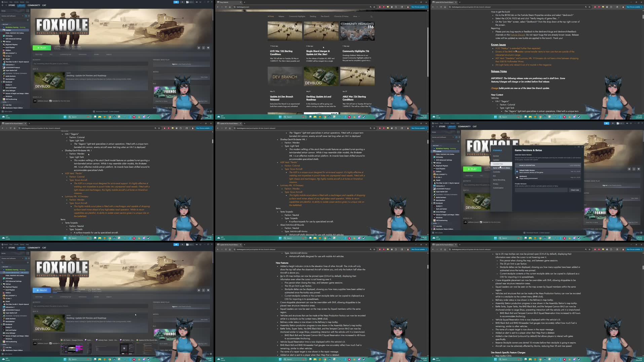The image size is (644, 362).
Task: Click New Chrome available button in blog window
Action: point(419,7)
